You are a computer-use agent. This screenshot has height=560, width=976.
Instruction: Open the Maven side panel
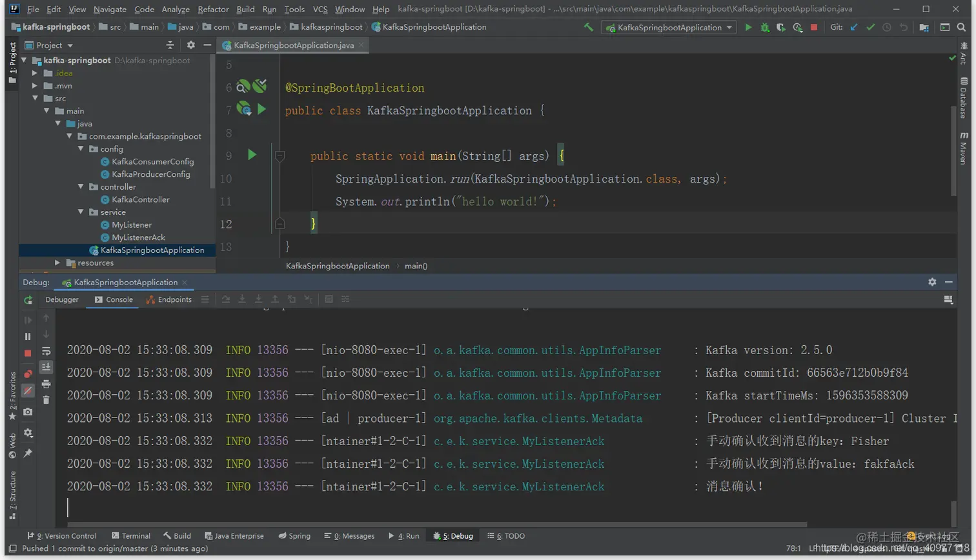coord(964,148)
